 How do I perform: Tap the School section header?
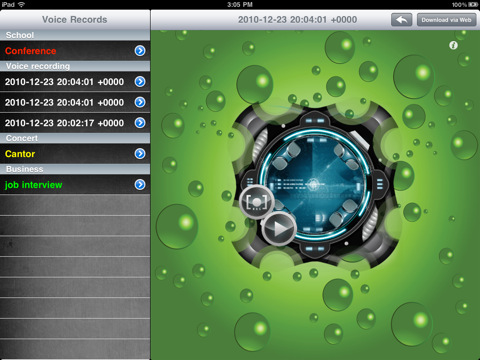click(75, 35)
